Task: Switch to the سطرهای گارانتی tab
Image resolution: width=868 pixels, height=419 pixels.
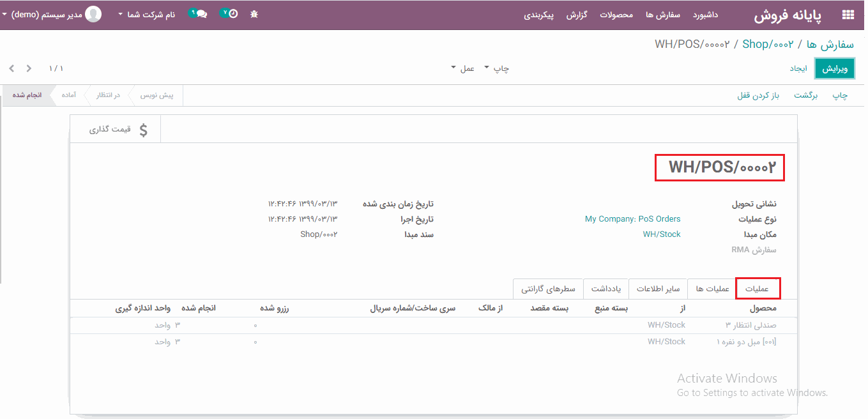Action: pos(548,289)
